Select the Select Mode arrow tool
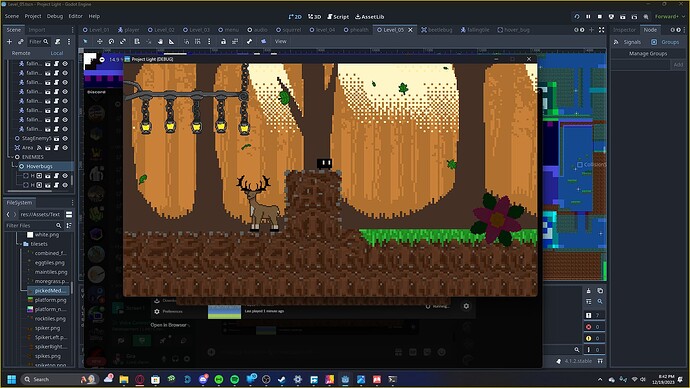The height and width of the screenshot is (388, 690). [x=85, y=41]
